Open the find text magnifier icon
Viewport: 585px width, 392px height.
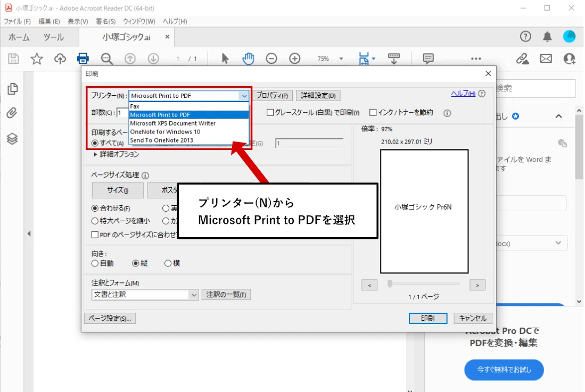pos(106,59)
